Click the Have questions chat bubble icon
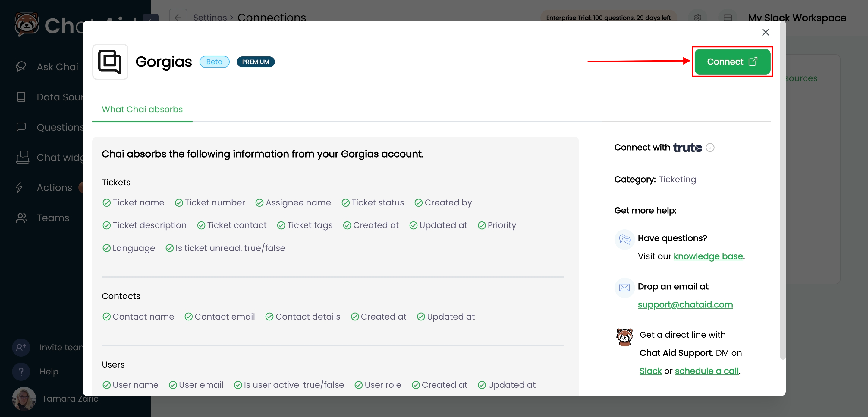The height and width of the screenshot is (417, 868). (x=624, y=240)
